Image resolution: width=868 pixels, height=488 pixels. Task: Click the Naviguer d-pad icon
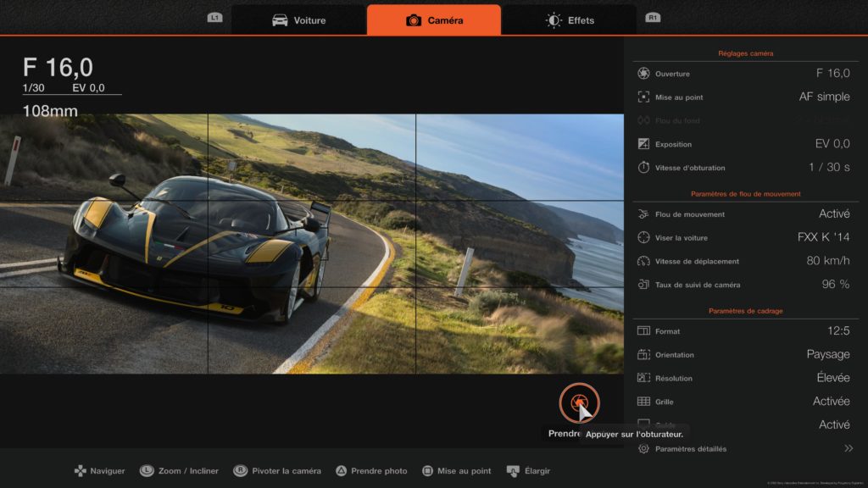(81, 471)
